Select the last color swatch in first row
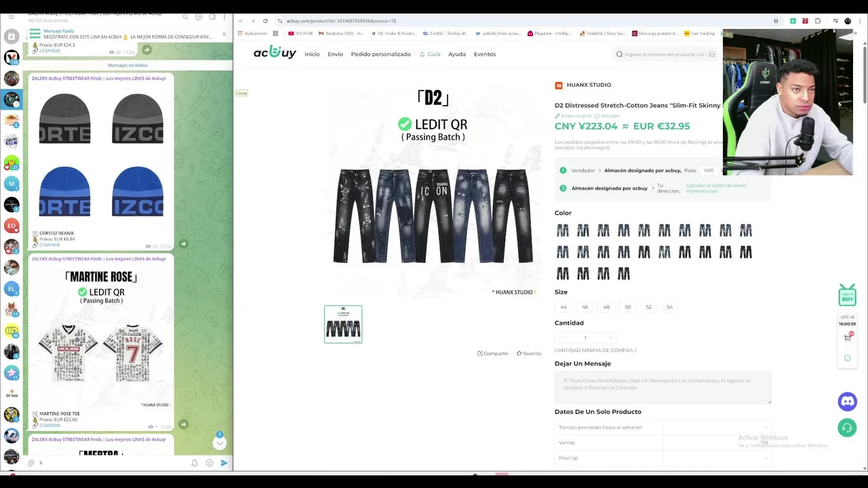 (x=746, y=231)
